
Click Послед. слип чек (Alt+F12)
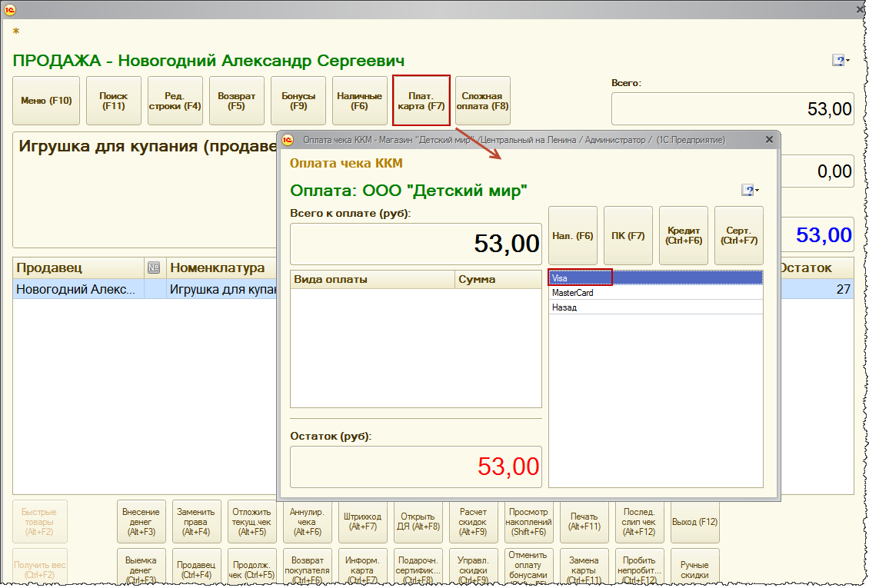(x=640, y=522)
